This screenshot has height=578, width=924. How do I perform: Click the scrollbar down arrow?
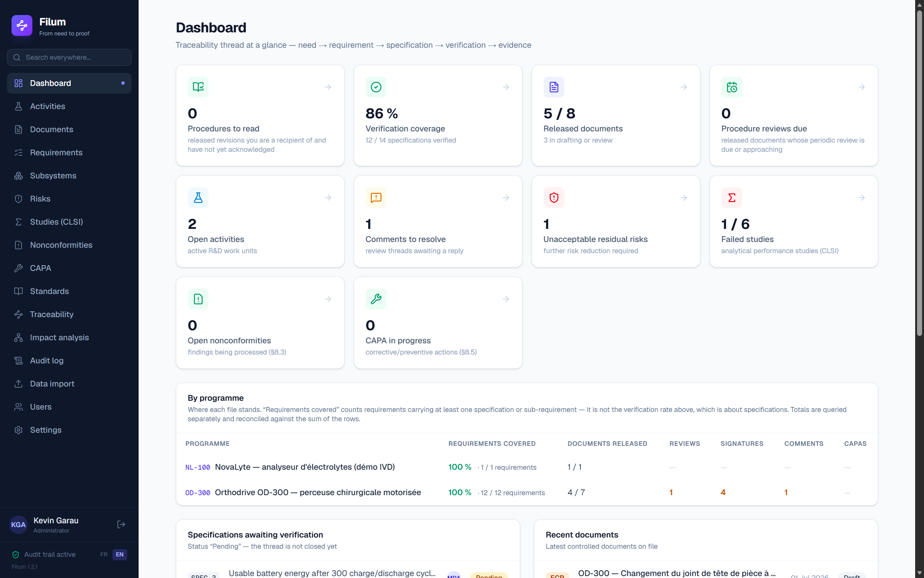(x=919, y=573)
